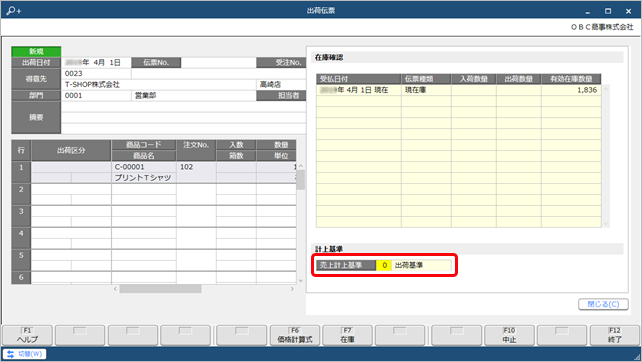
Task: Click the stock table scroll-down arrow
Action: pyautogui.click(x=606, y=224)
